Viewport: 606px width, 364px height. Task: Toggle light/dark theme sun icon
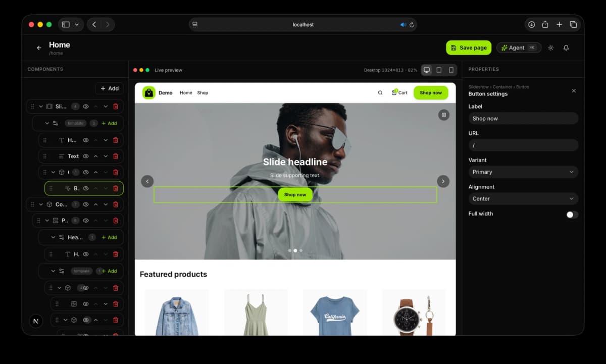tap(550, 48)
